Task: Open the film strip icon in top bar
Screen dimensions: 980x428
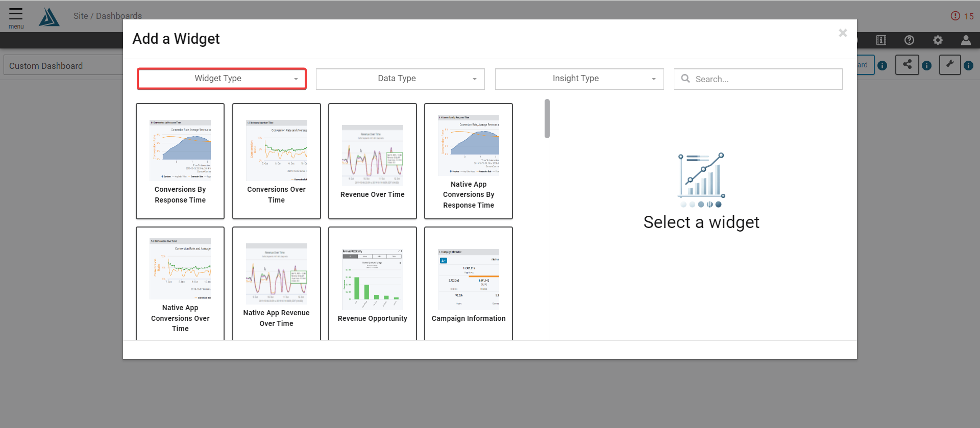Action: [881, 40]
